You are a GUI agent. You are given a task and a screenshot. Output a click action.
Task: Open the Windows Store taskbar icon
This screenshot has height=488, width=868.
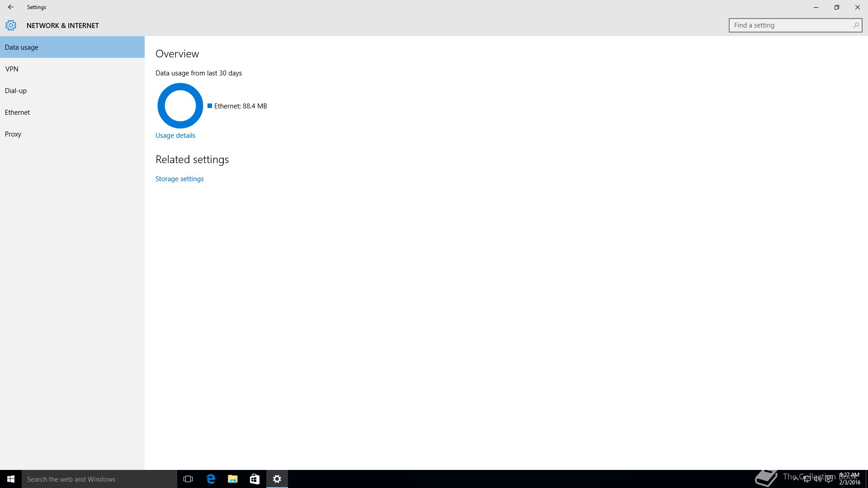pos(255,479)
